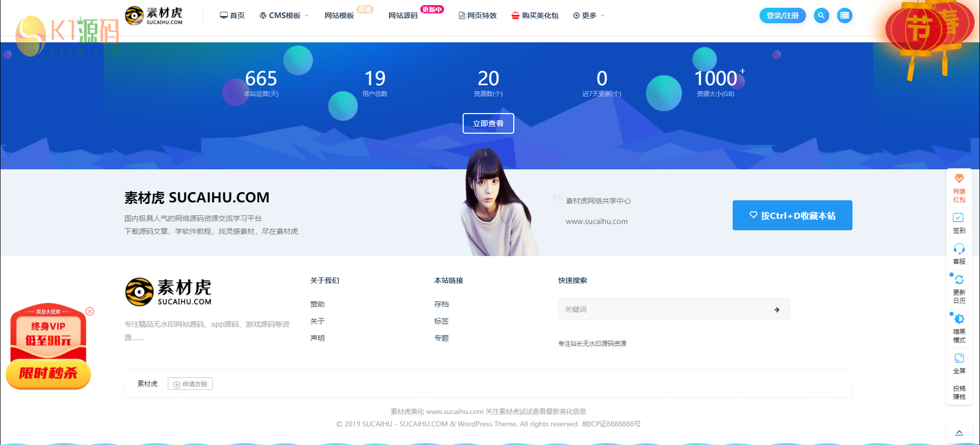Click the 按Ctrl+D收藏本站 button

(792, 215)
